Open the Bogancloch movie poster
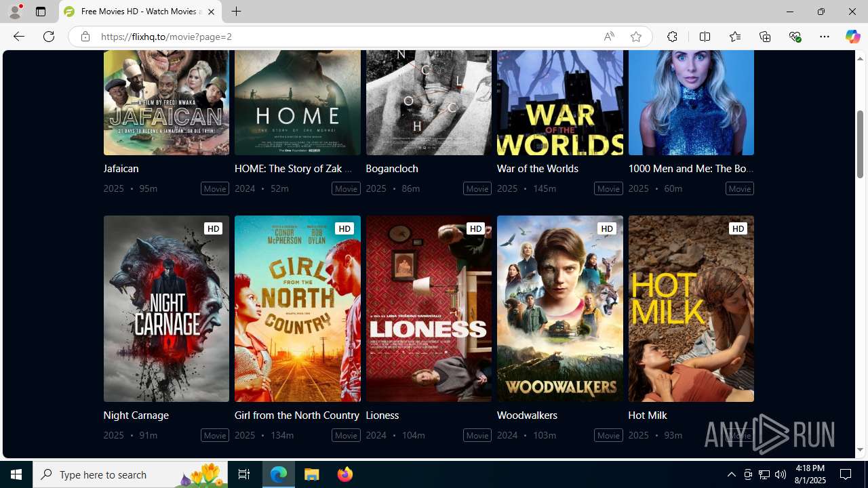This screenshot has width=868, height=488. [429, 102]
